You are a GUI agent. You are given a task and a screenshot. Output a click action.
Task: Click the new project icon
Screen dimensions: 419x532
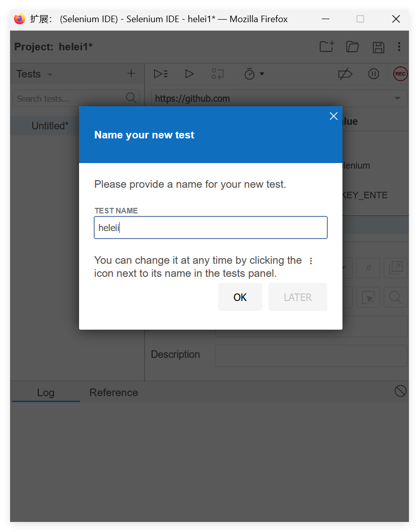pyautogui.click(x=327, y=47)
